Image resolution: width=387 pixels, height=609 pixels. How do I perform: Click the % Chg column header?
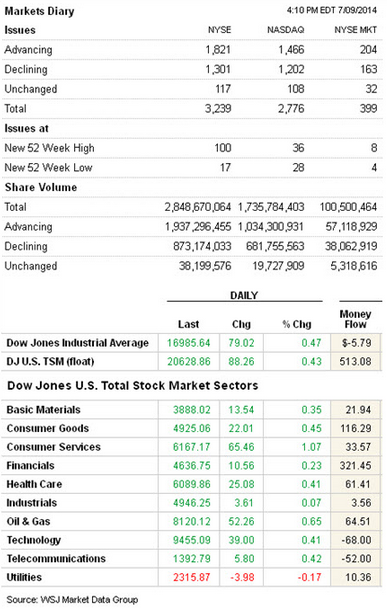297,324
